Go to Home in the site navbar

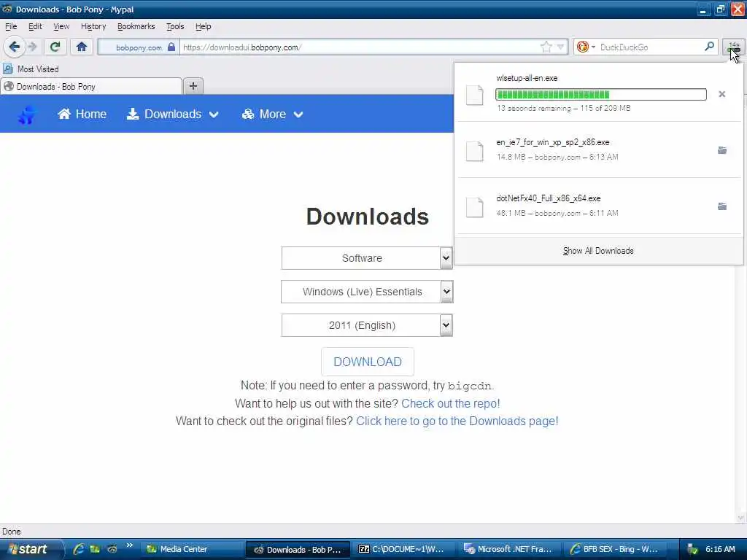tap(82, 114)
